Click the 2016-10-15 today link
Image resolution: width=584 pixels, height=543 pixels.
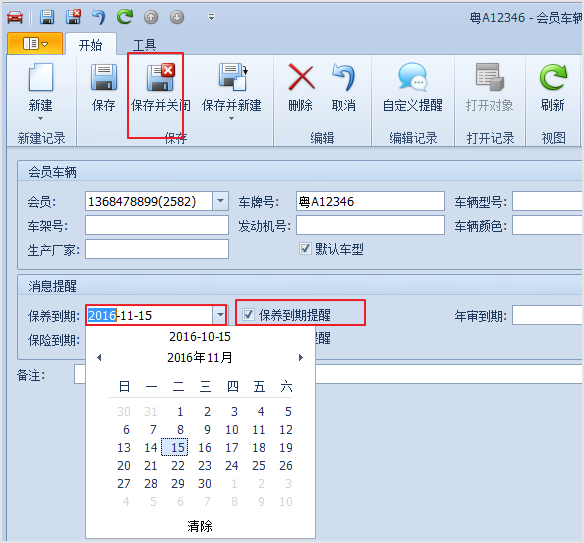(x=200, y=337)
